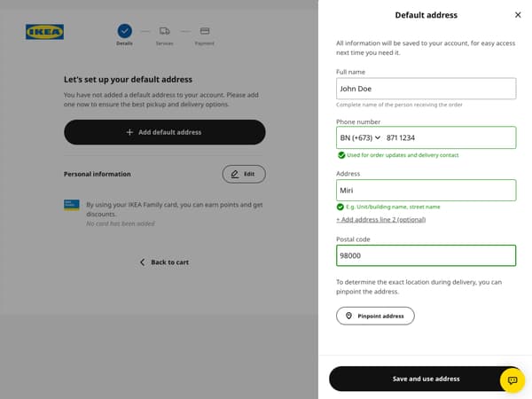The width and height of the screenshot is (532, 399).
Task: Click the IKEA Family card icon
Action: [72, 204]
